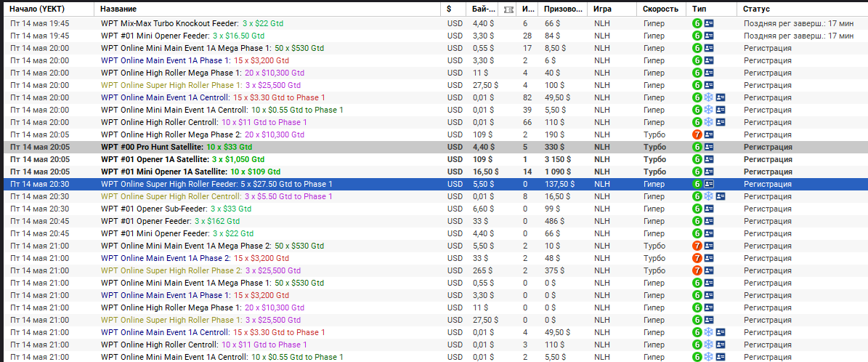
Task: Click snowflake icon in 20:00 High Roller Centroll row
Action: point(708,122)
